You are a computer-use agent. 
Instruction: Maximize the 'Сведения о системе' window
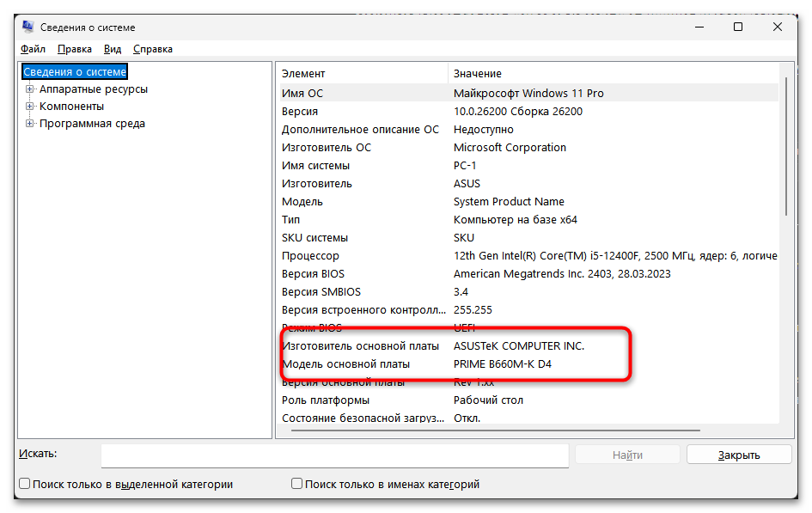pos(738,27)
